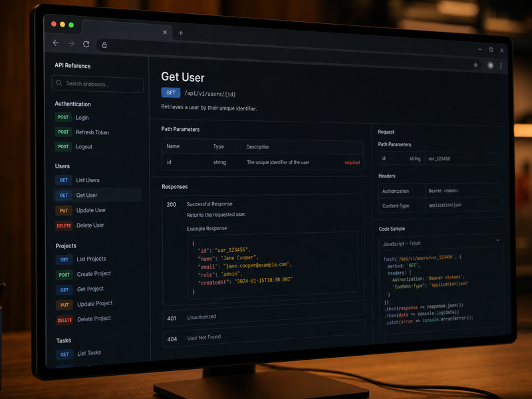Click the POST badge beside Login
This screenshot has height=399, width=532.
click(63, 117)
